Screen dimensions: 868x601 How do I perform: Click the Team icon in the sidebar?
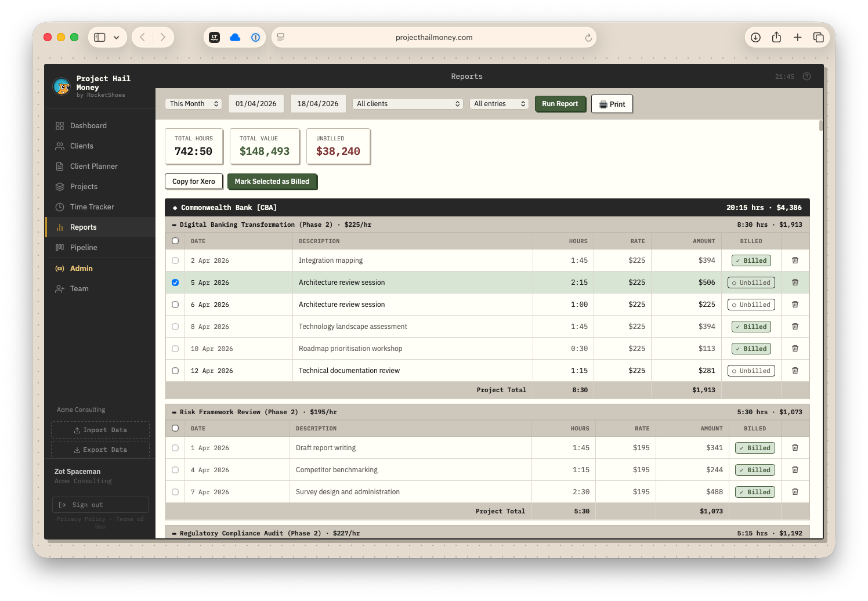pyautogui.click(x=60, y=288)
